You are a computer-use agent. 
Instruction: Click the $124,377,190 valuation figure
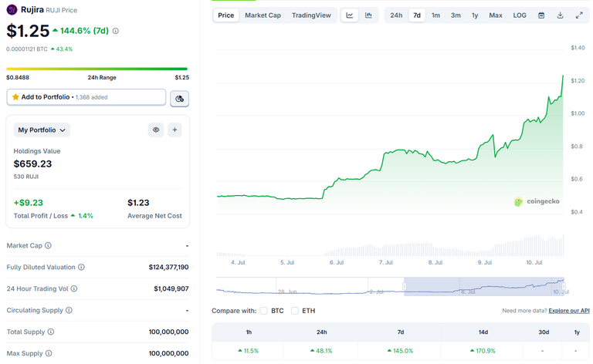168,267
